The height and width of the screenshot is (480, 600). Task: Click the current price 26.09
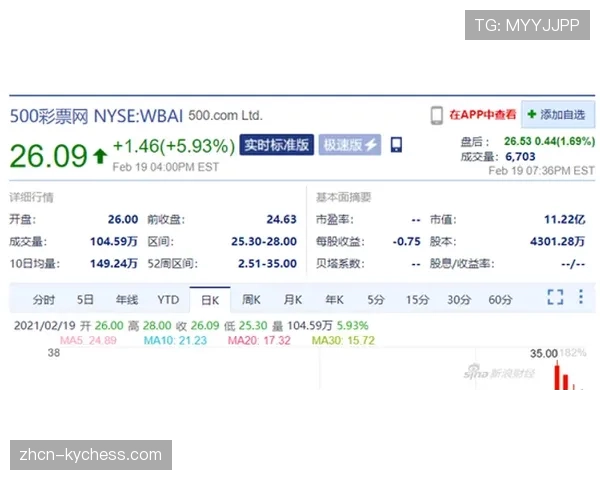point(49,156)
